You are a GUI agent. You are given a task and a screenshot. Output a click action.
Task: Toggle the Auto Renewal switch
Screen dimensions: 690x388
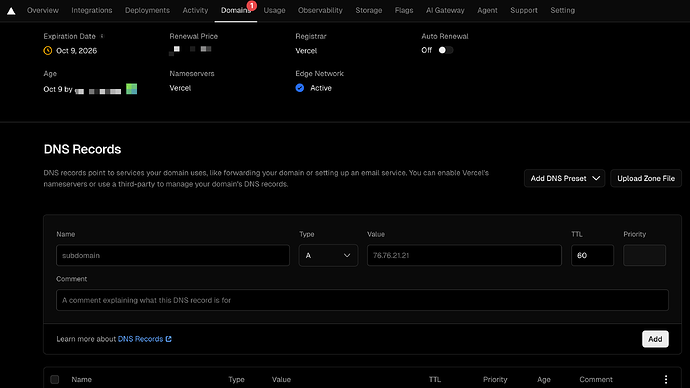(445, 50)
